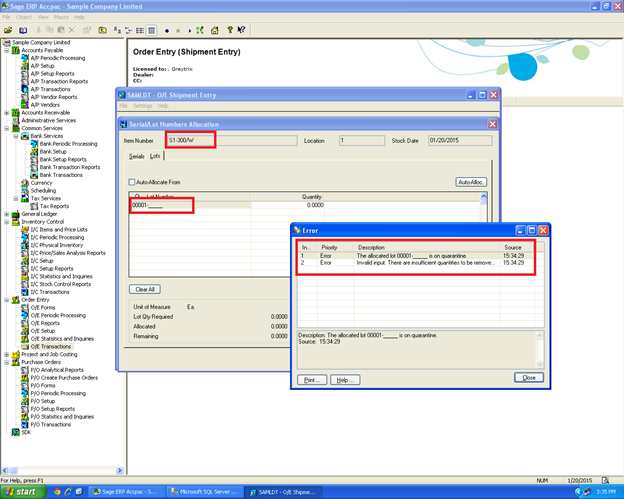Open Internet Explorer from quick launch
The width and height of the screenshot is (624, 499).
coord(68,492)
